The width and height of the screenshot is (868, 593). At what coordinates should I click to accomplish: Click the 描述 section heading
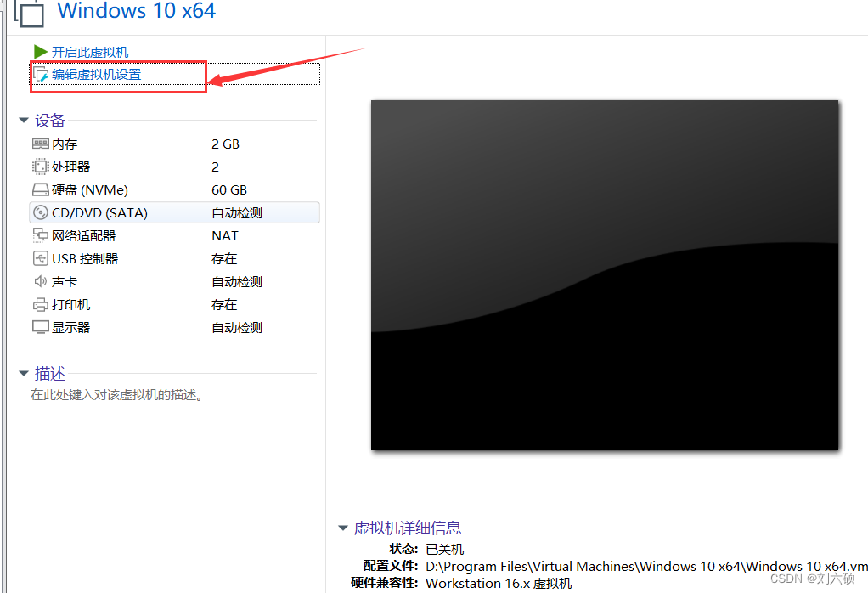coord(50,374)
